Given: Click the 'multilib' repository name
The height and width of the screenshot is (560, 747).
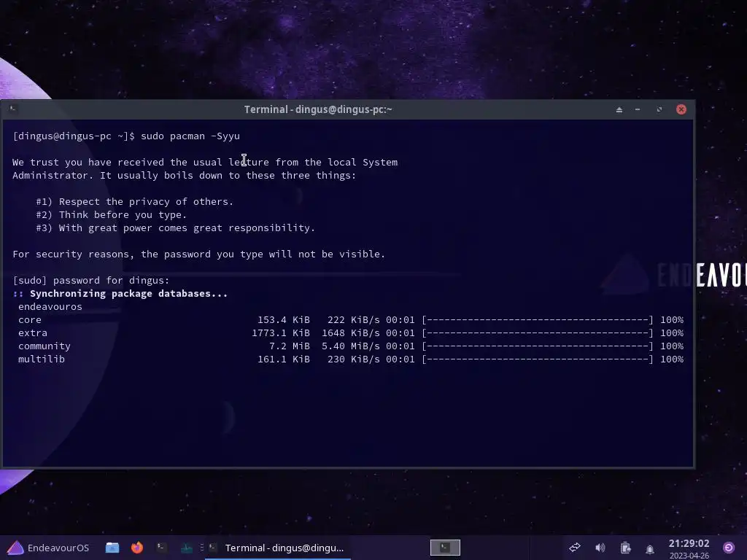Looking at the screenshot, I should click(42, 359).
